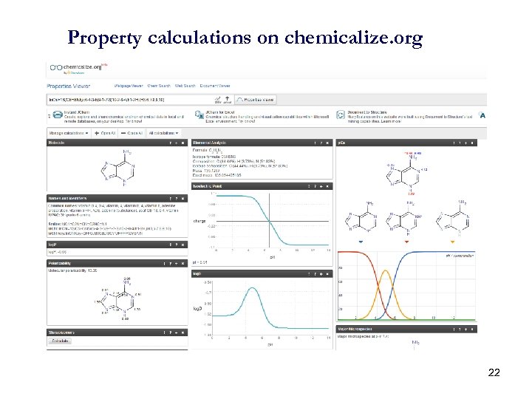532x399 pixels.
Task: Click the magnifier 'A' icon at far right
Action: tap(482, 115)
